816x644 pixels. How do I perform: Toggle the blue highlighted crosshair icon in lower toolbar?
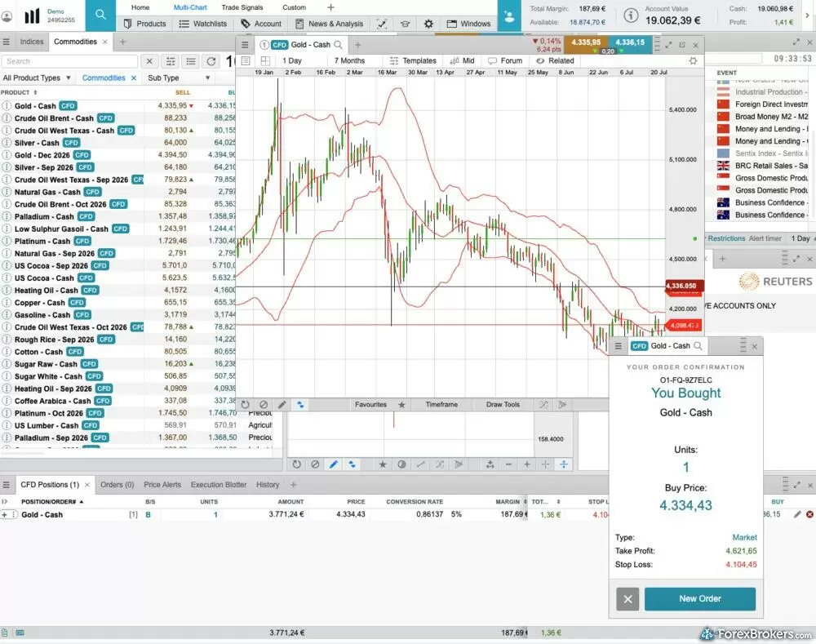564,464
